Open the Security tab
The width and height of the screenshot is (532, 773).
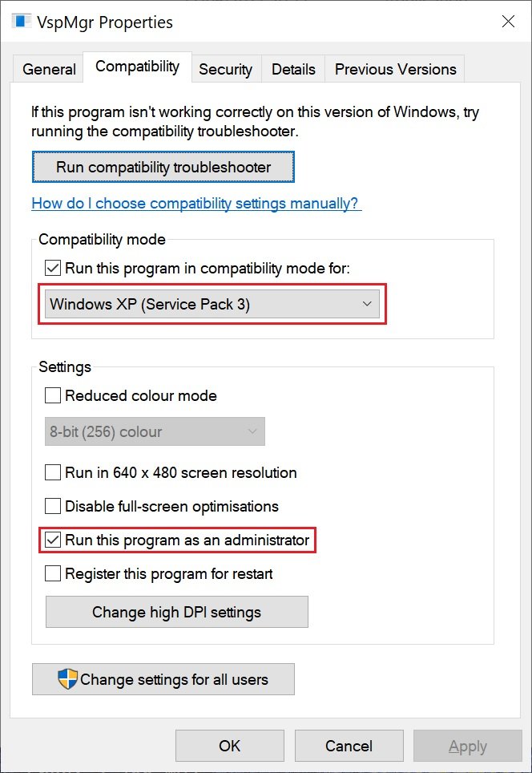(225, 69)
